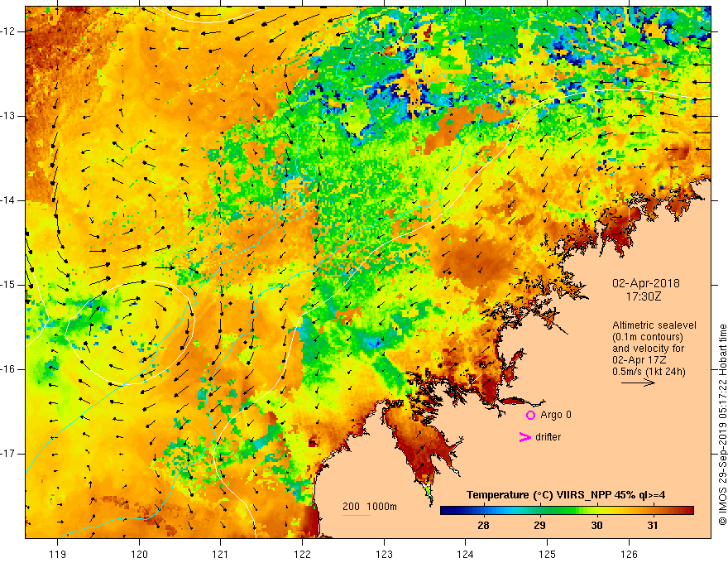Click longitude axis label 123
Viewport: 728px width, 563px height.
[x=384, y=554]
